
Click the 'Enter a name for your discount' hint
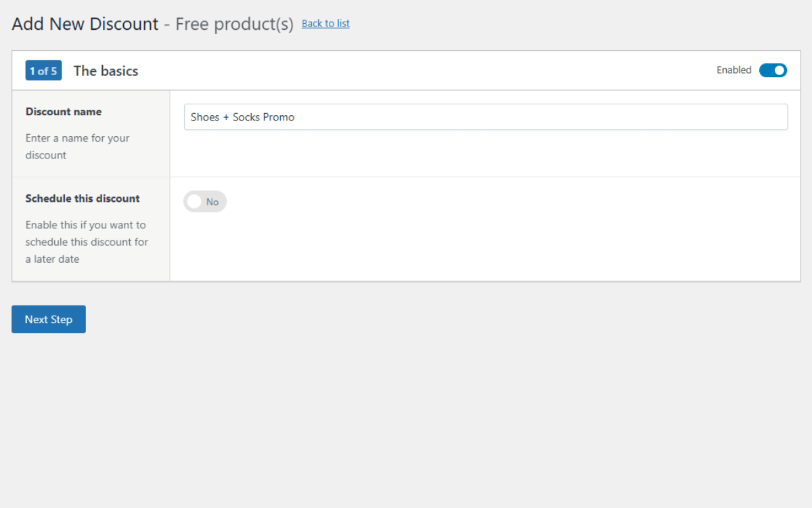[77, 146]
